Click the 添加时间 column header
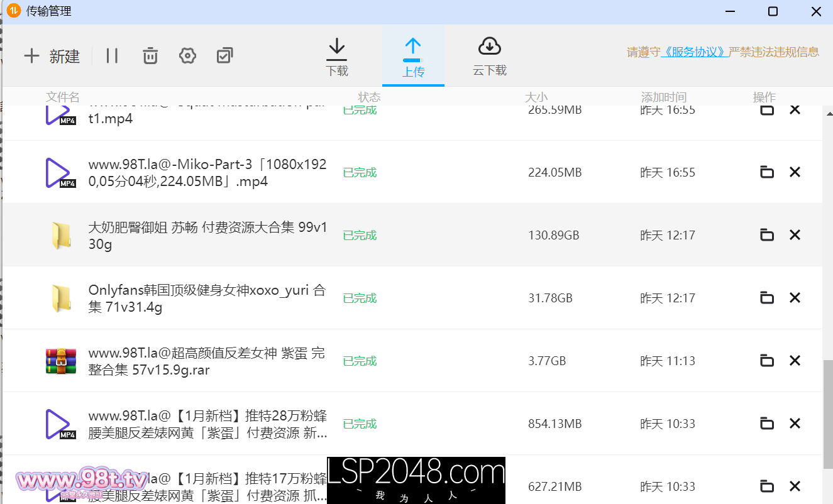The width and height of the screenshot is (833, 504). 664,97
